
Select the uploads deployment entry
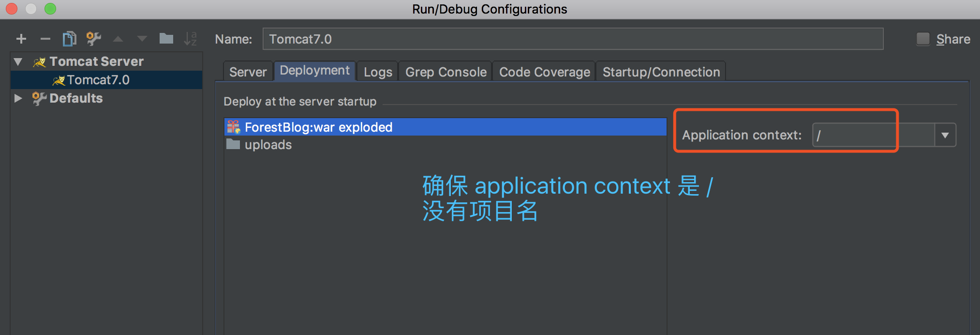click(445, 144)
